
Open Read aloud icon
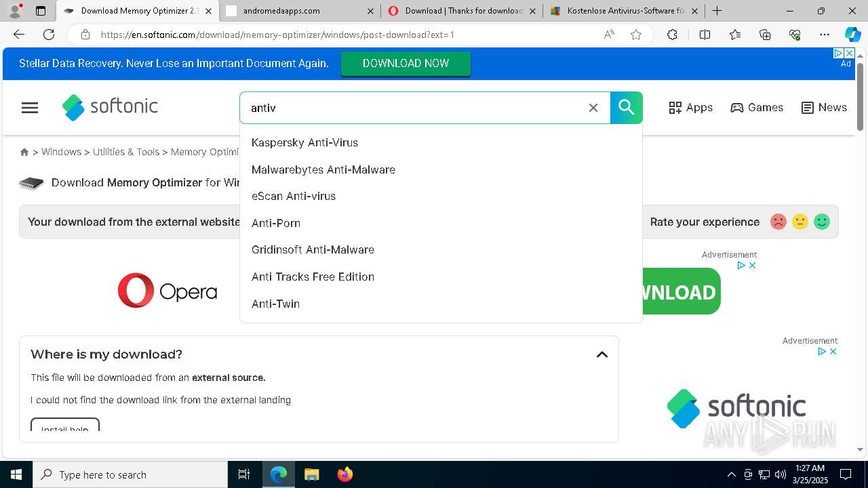click(609, 35)
